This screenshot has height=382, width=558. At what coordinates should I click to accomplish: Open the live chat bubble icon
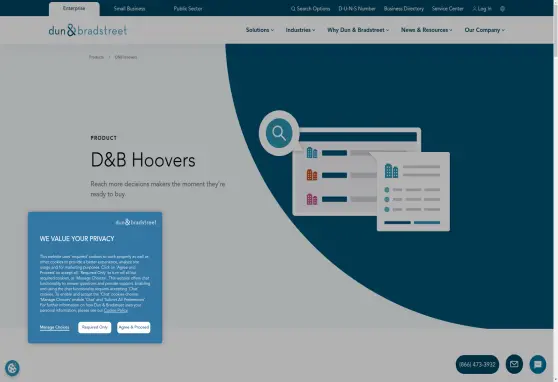(x=537, y=364)
